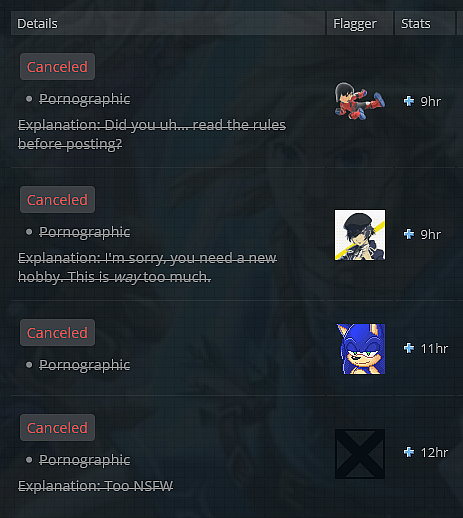Open the Sonic flagger avatar

360,349
